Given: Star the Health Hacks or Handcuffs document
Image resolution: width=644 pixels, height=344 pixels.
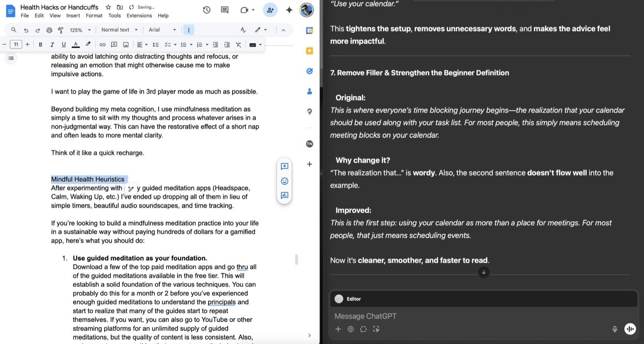Looking at the screenshot, I should pos(108,7).
